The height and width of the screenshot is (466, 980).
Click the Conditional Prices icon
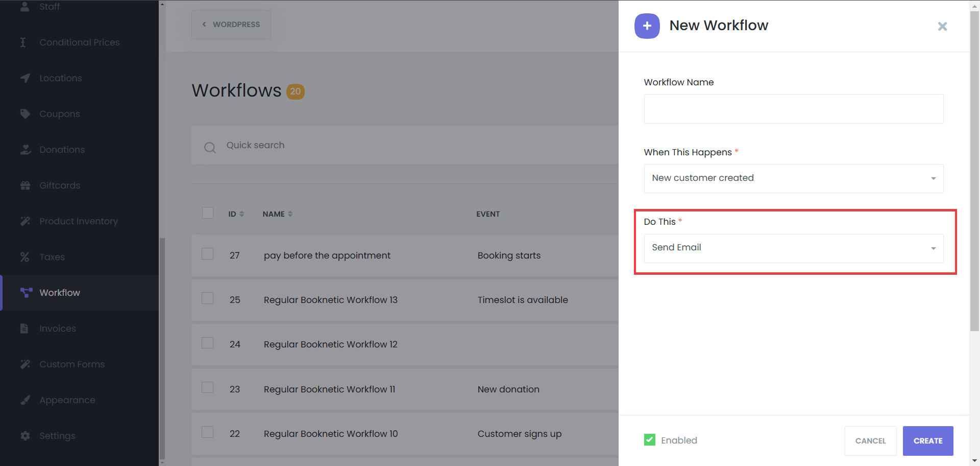tap(23, 42)
